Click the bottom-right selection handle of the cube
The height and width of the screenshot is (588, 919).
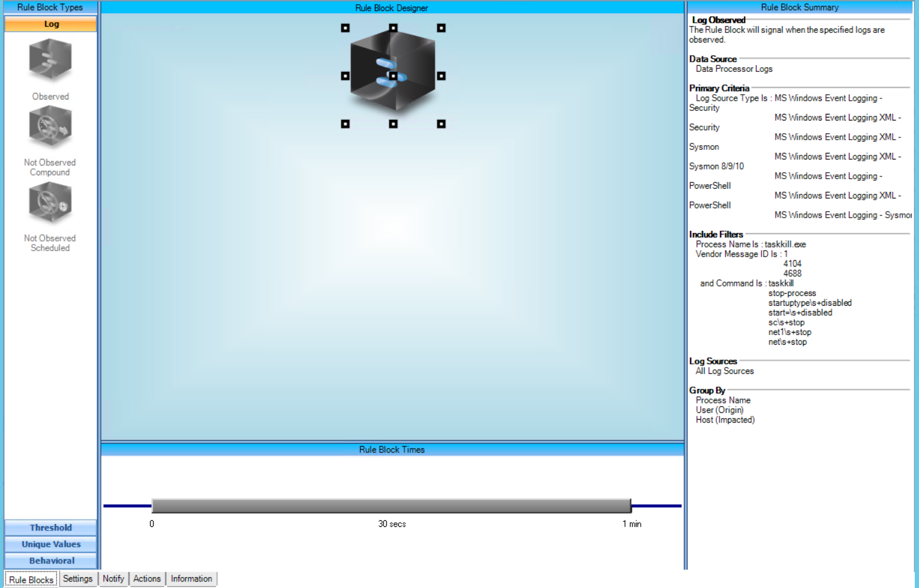coord(441,124)
